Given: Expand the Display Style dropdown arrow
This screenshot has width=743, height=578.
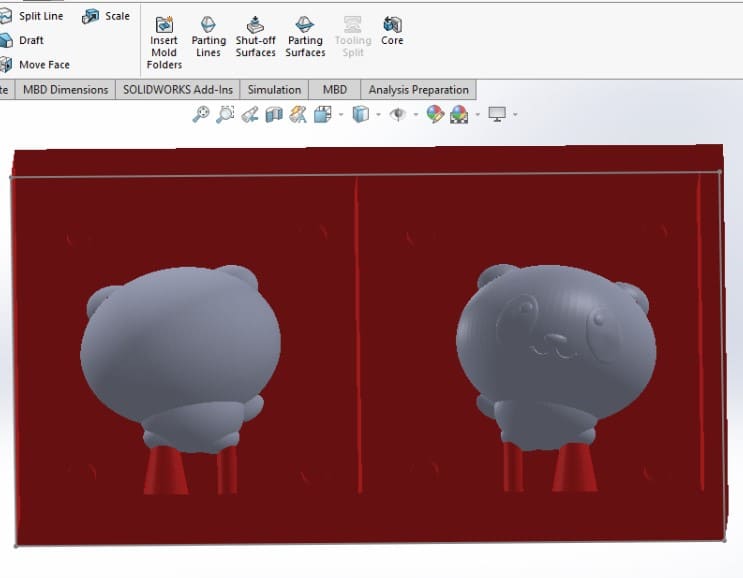Looking at the screenshot, I should click(378, 115).
